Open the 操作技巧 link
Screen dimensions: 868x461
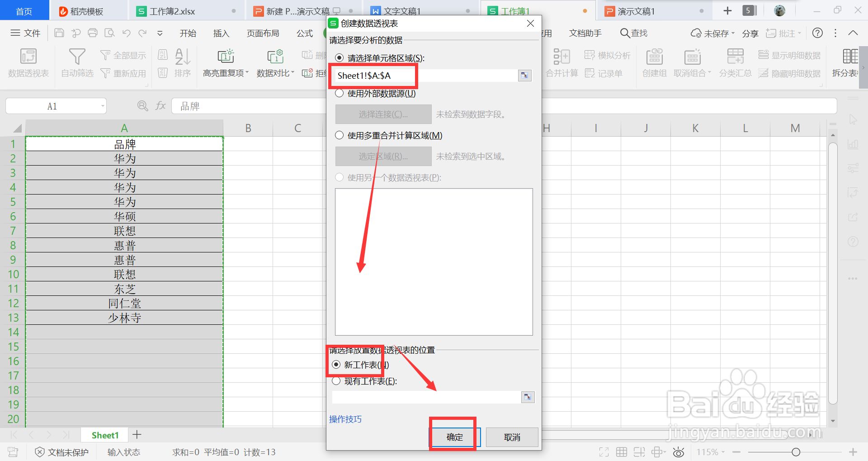coord(345,419)
